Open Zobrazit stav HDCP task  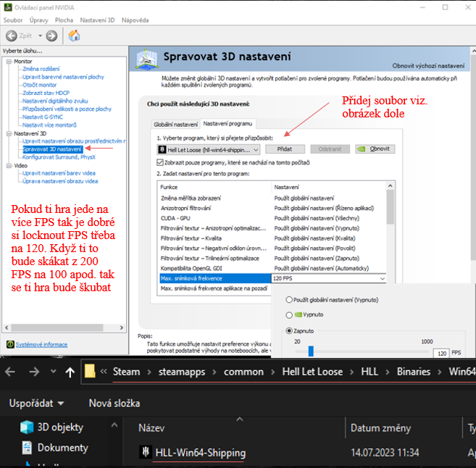click(x=46, y=93)
